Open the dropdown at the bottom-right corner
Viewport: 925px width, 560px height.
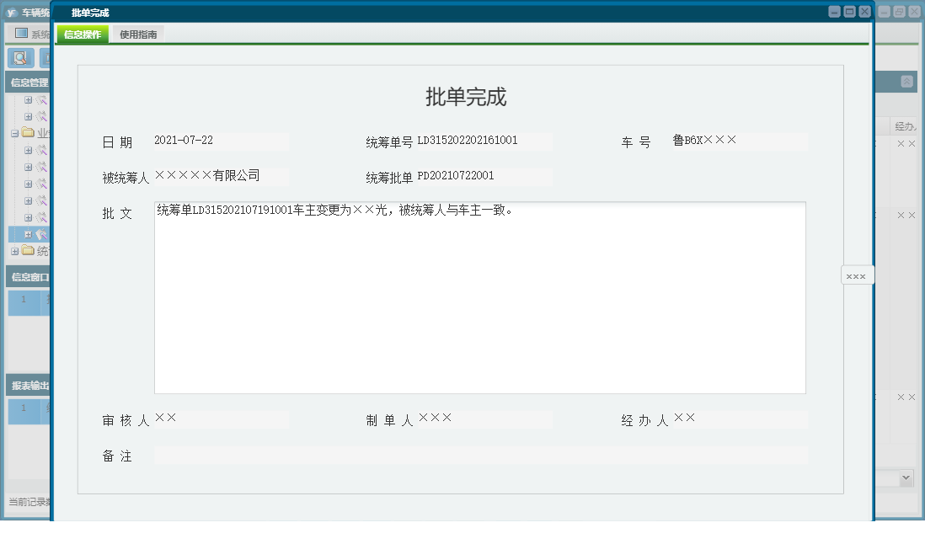click(906, 477)
